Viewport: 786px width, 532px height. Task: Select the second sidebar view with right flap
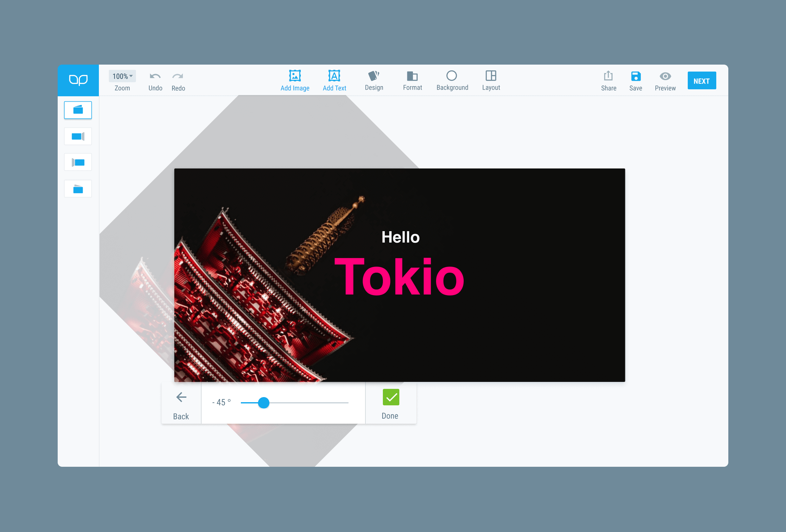pos(78,136)
